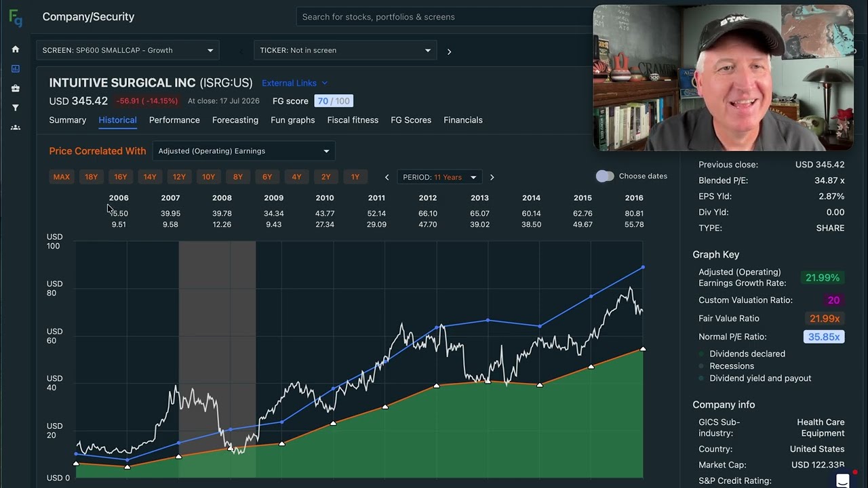Select the 6Y time range button
Image resolution: width=868 pixels, height=488 pixels.
(267, 177)
